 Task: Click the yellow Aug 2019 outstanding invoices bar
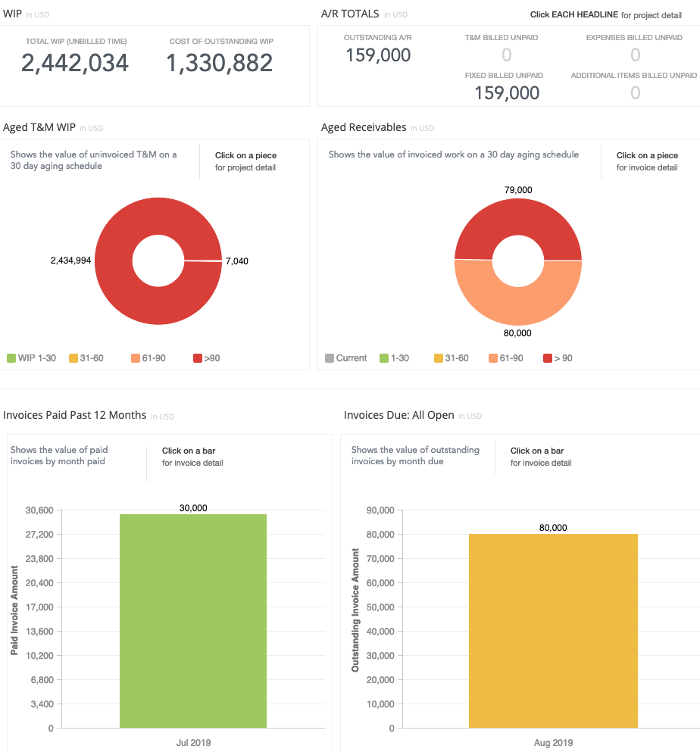553,631
